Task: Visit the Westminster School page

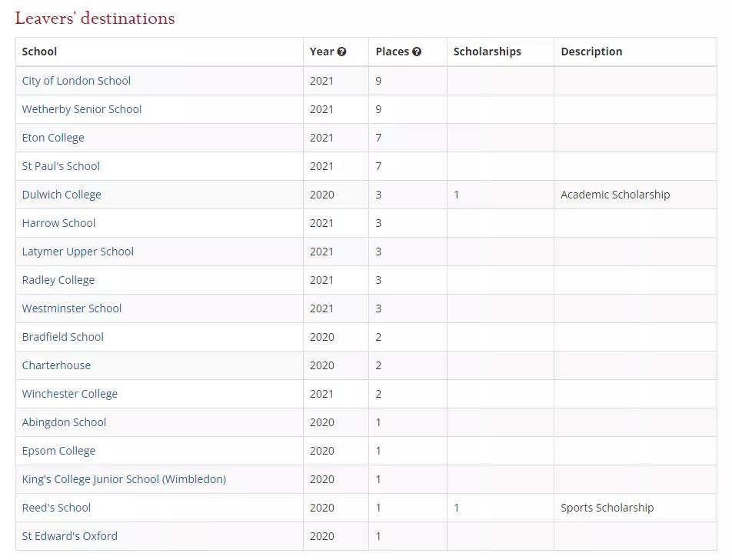Action: click(x=72, y=308)
